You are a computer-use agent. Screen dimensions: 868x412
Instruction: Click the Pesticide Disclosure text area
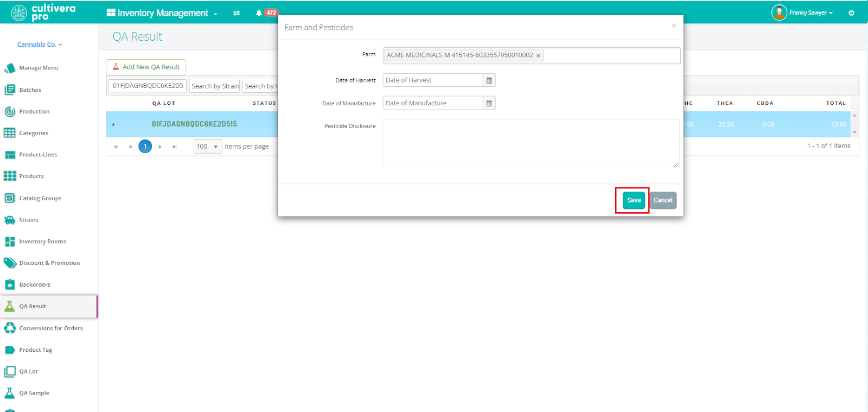[531, 143]
